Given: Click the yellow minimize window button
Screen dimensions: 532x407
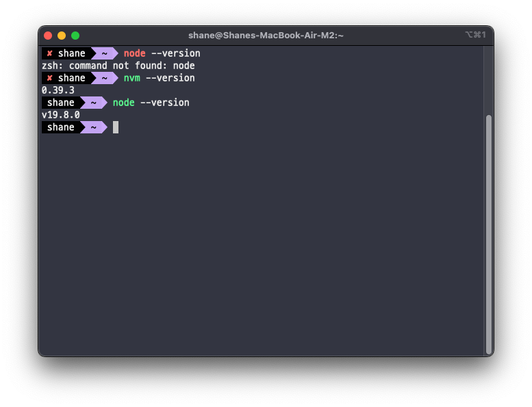Looking at the screenshot, I should pos(62,36).
